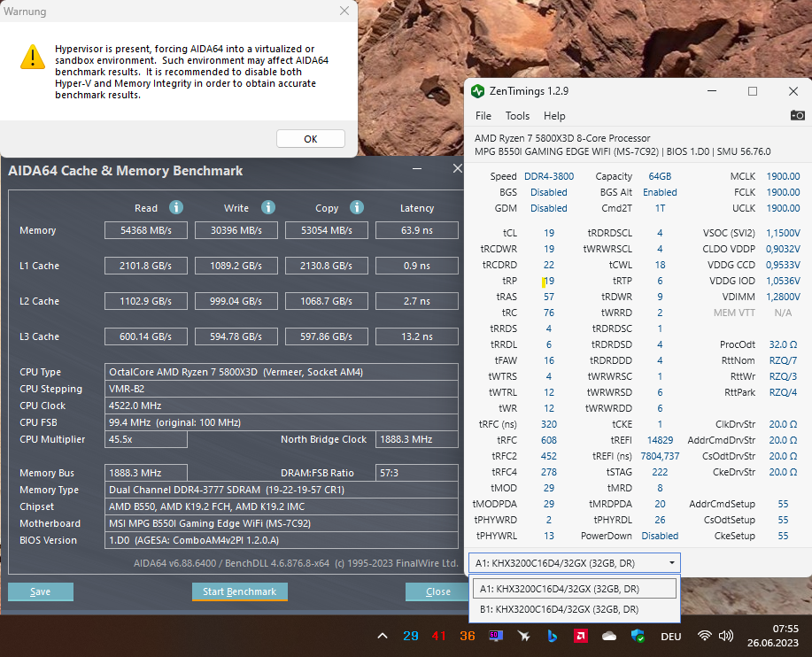Image resolution: width=812 pixels, height=657 pixels.
Task: Click OK in the Warnung dialog
Action: tap(311, 139)
